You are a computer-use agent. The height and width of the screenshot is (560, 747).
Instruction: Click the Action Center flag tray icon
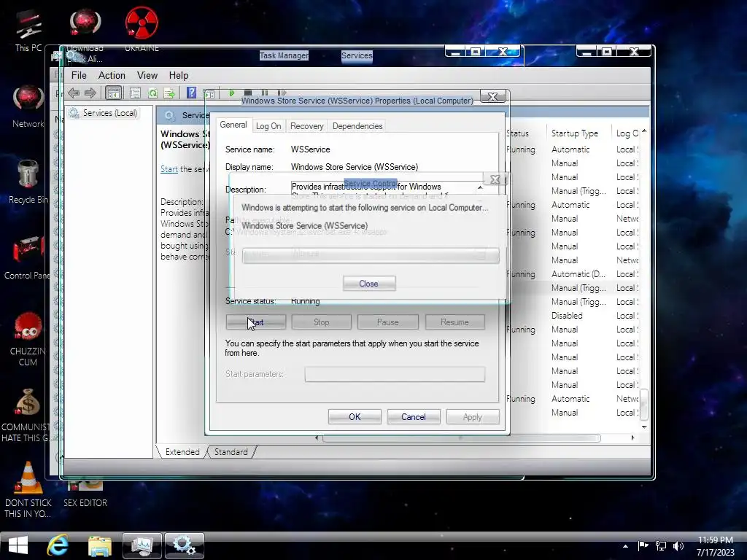[x=643, y=546]
